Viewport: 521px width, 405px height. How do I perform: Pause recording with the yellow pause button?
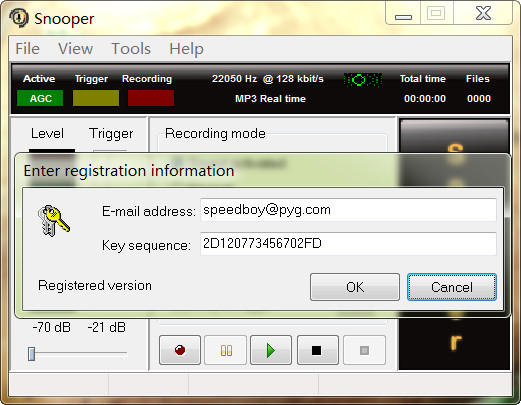click(226, 350)
